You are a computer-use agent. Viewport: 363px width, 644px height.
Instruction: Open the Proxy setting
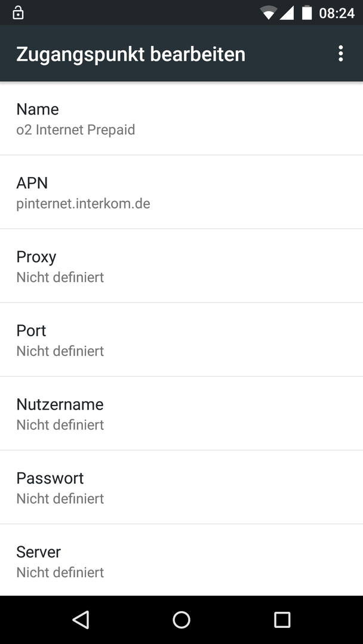pyautogui.click(x=181, y=266)
